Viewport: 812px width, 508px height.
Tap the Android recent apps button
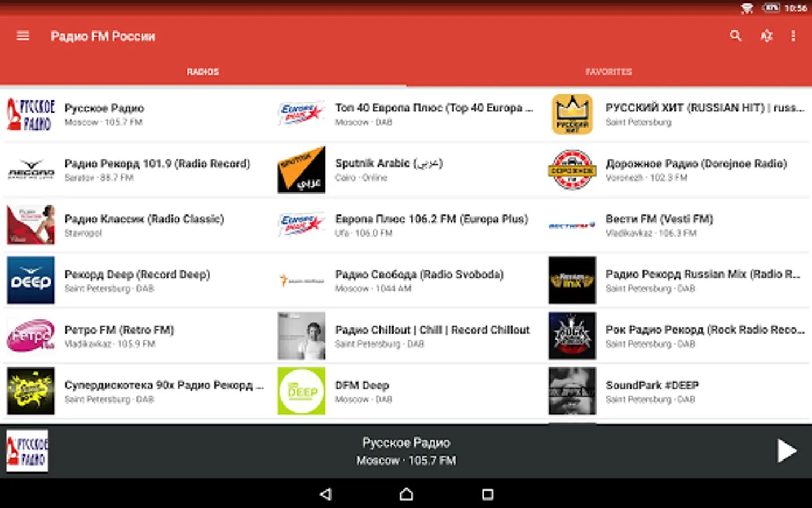tap(487, 494)
